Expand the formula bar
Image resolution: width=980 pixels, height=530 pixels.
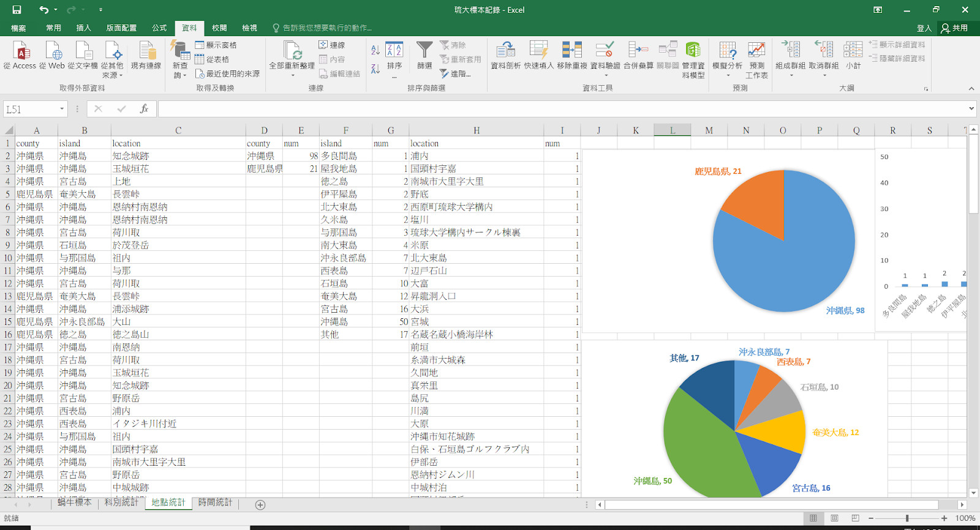pos(971,109)
